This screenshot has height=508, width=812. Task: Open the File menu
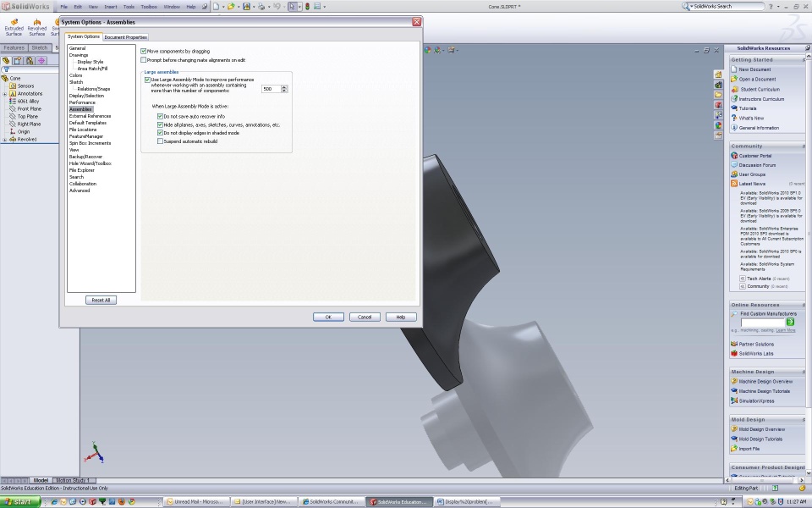pyautogui.click(x=63, y=7)
